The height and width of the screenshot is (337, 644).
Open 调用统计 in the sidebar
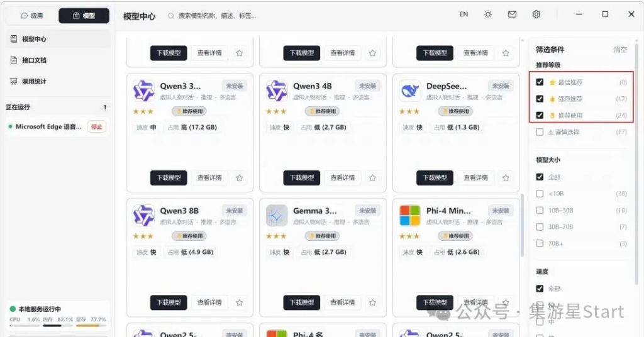coord(58,81)
